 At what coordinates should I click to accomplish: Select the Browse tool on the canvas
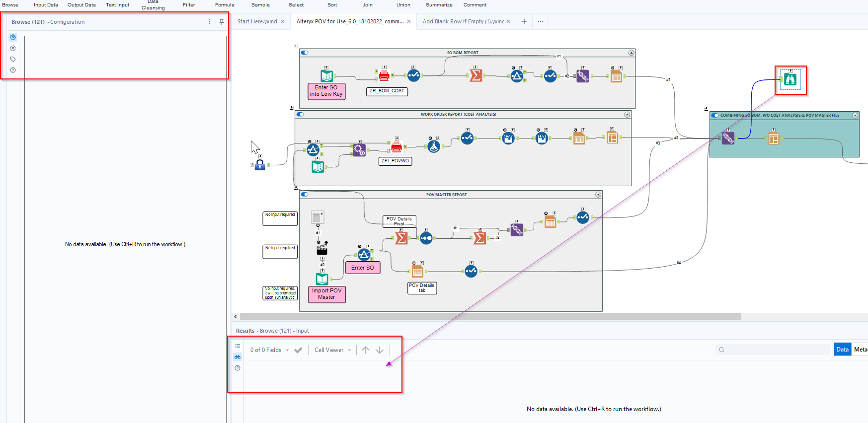click(x=790, y=79)
